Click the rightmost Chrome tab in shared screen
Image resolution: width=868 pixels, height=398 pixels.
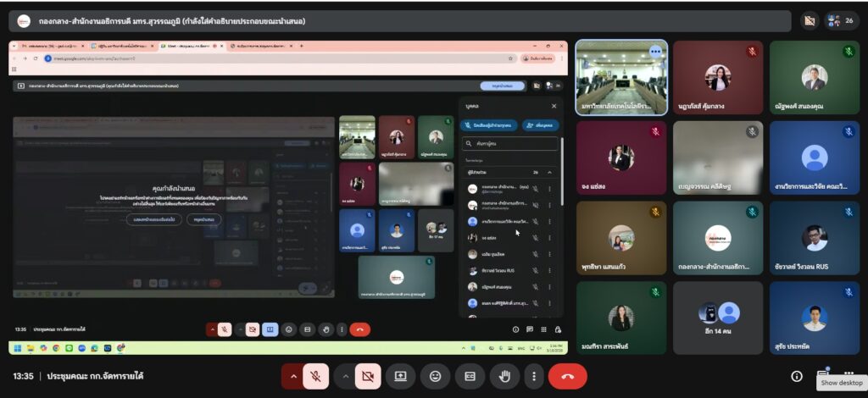point(262,46)
